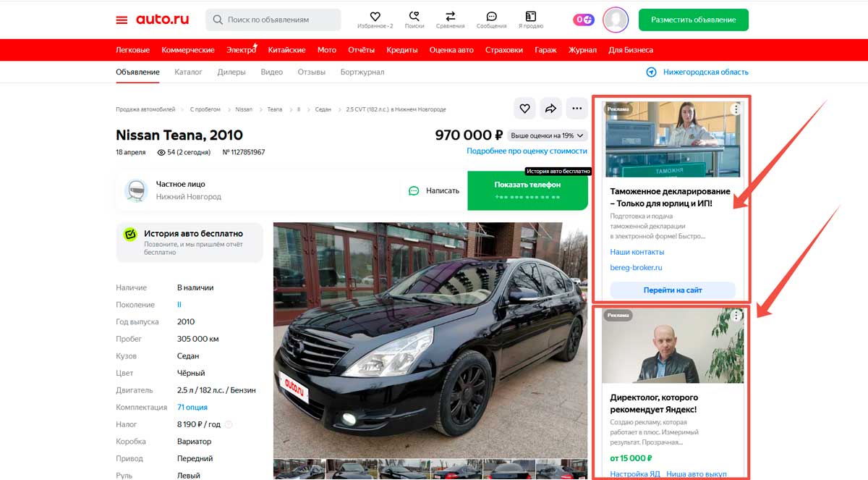The image size is (868, 480).
Task: Add Nissan Teana listing to favorites
Action: pos(525,109)
